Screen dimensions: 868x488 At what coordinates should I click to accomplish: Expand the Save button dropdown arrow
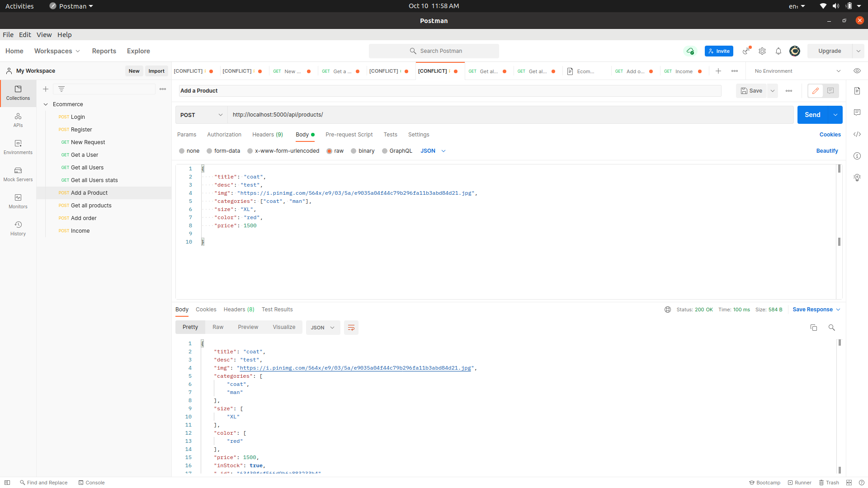773,90
